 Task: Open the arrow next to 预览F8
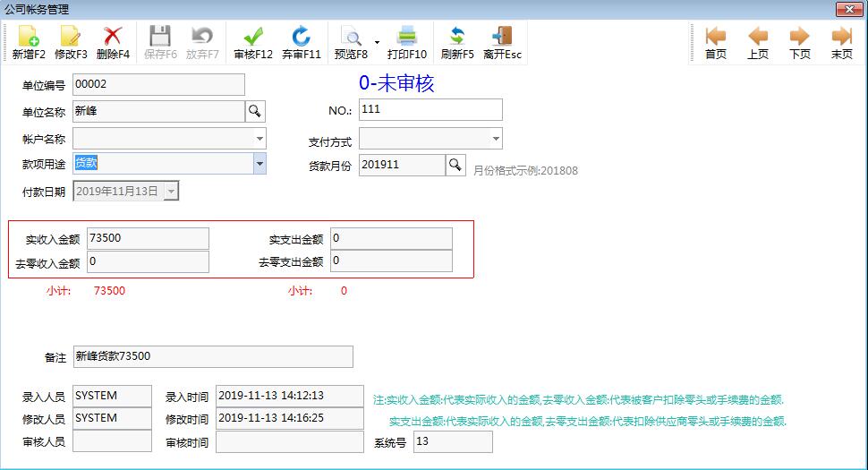click(x=377, y=43)
